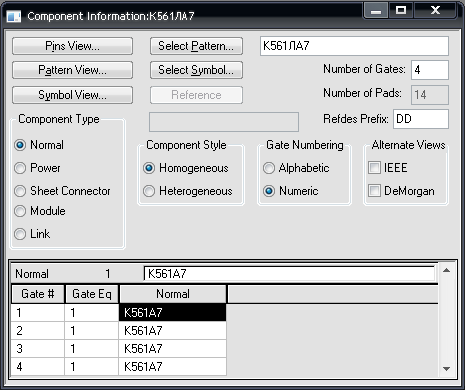This screenshot has width=465, height=390.
Task: Click Gate # cell with value 1
Action: pos(38,313)
